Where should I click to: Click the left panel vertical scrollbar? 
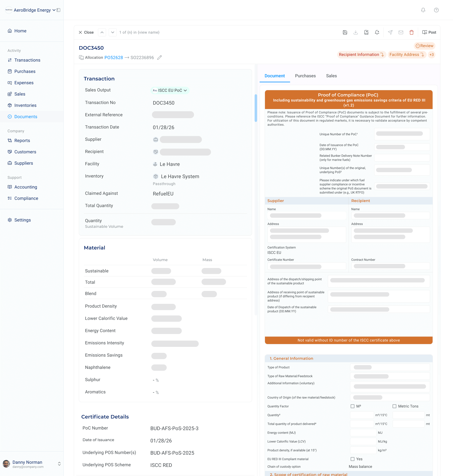coord(256,108)
